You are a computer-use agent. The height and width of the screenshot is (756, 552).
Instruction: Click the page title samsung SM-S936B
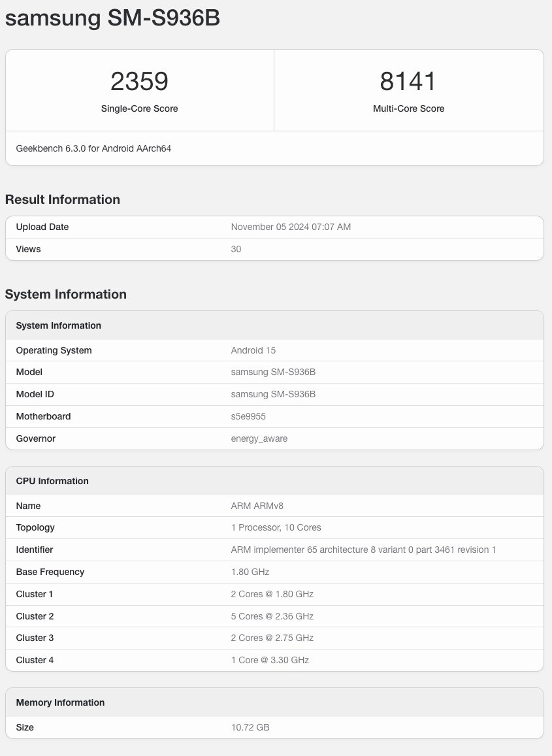coord(112,18)
